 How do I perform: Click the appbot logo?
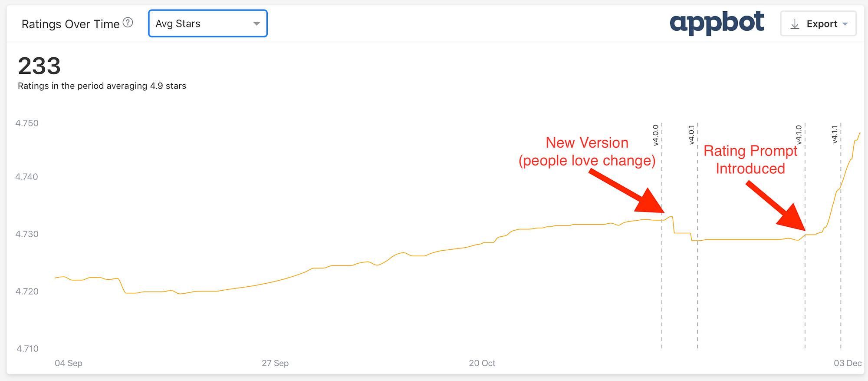[x=718, y=22]
